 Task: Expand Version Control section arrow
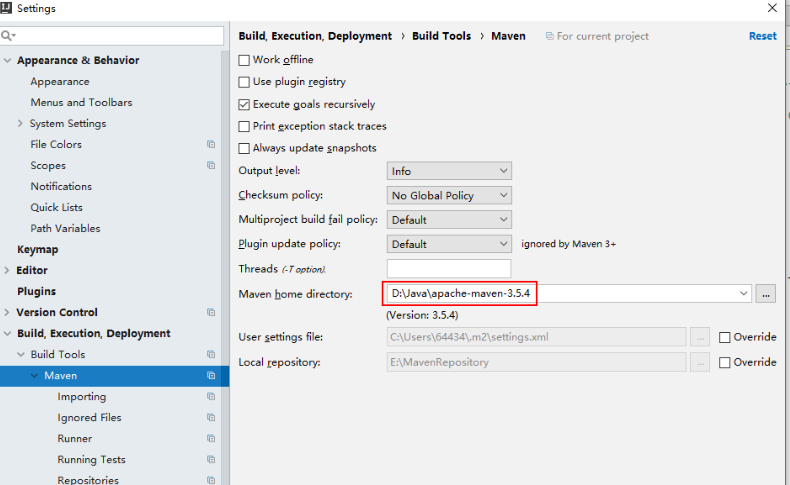pyautogui.click(x=7, y=312)
